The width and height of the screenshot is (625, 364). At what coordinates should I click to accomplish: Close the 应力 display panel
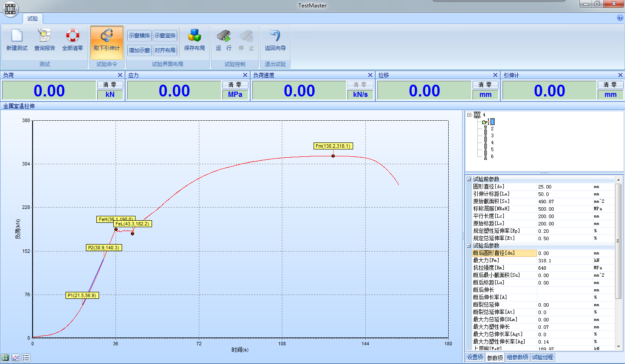point(245,75)
